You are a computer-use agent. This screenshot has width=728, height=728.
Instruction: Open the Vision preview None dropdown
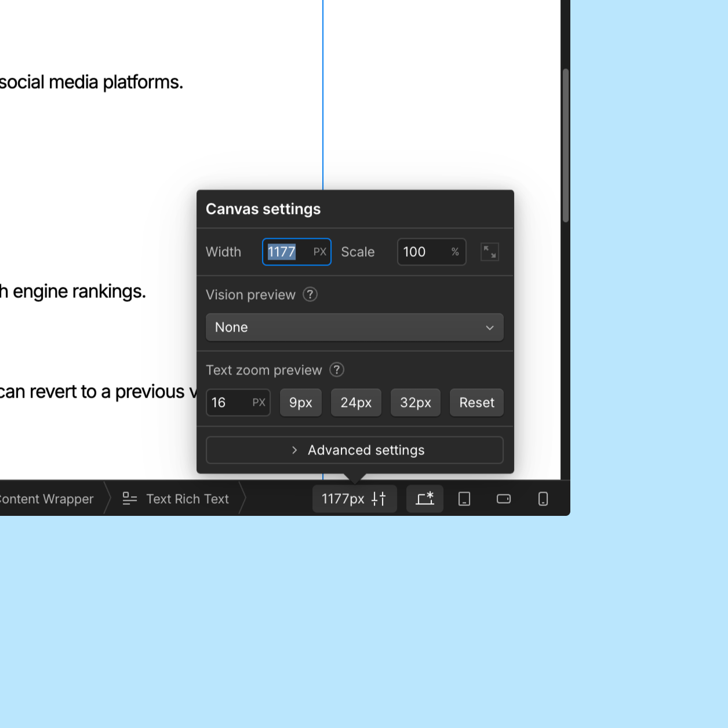(x=355, y=327)
